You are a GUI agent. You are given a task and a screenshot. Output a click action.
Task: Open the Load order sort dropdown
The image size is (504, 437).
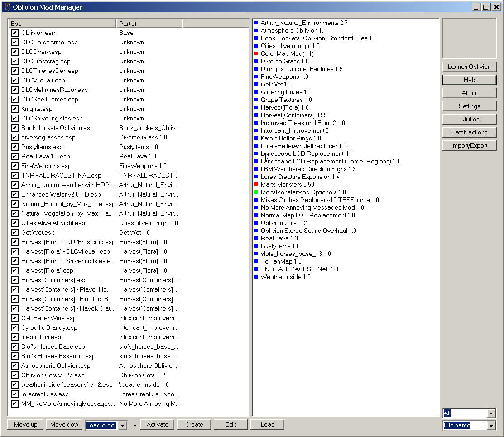[122, 425]
